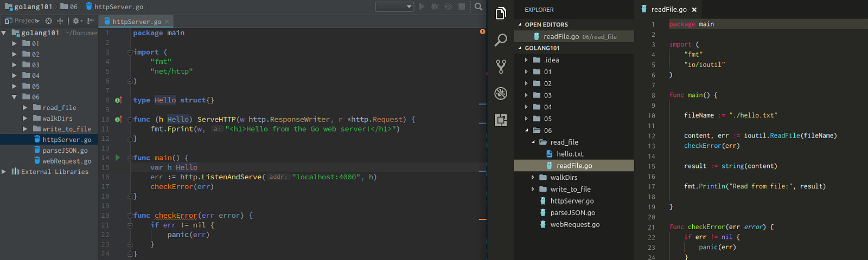Screen dimensions: 868x260
Task: Click implements gutter icon at line 8
Action: click(x=118, y=100)
